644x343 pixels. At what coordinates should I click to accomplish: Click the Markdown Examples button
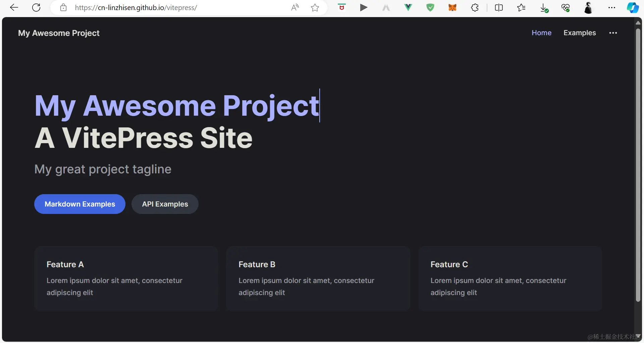[80, 204]
